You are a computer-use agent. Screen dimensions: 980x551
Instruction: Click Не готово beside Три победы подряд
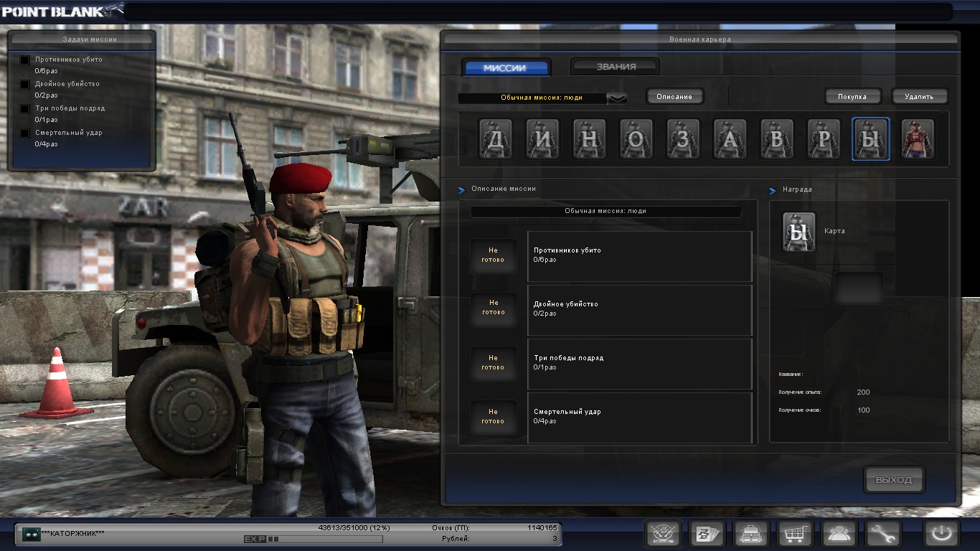point(493,362)
